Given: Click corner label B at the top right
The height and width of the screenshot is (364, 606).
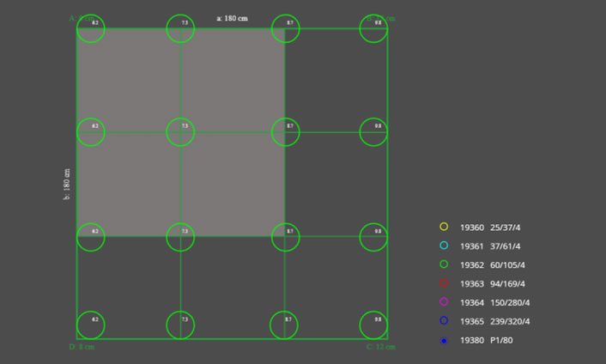Looking at the screenshot, I should tap(381, 18).
